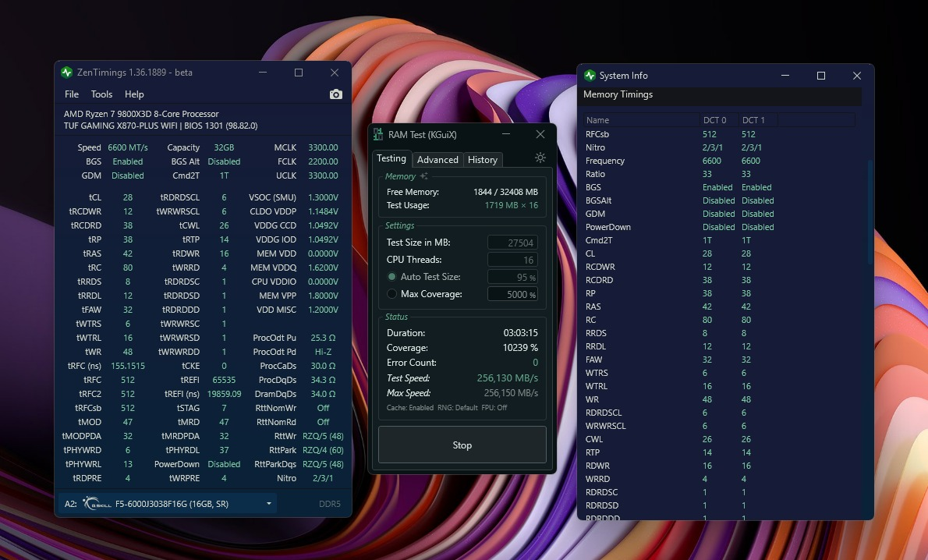
Task: Click the Test Size in MB field
Action: tap(512, 243)
